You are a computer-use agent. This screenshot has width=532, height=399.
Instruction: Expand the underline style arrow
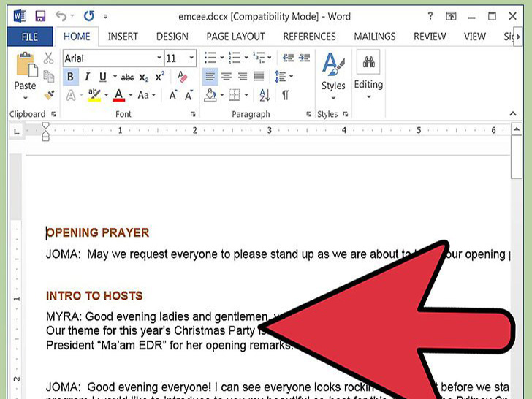(x=115, y=77)
